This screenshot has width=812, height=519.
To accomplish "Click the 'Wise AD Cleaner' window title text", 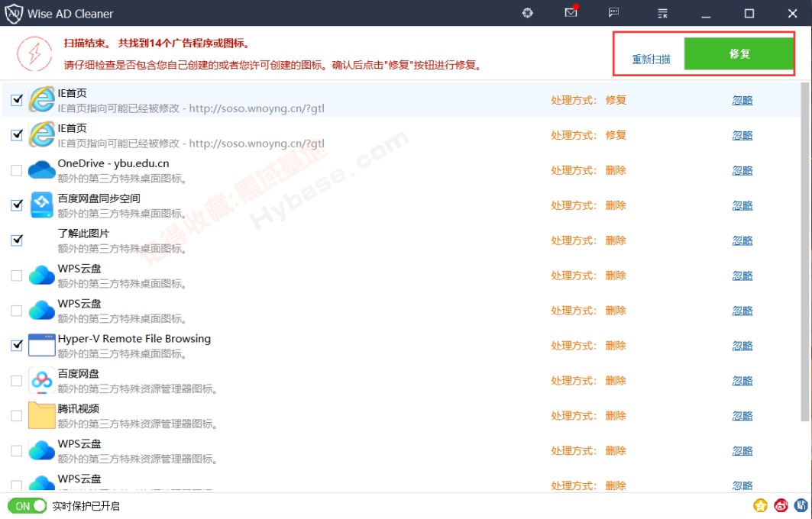I will (70, 14).
